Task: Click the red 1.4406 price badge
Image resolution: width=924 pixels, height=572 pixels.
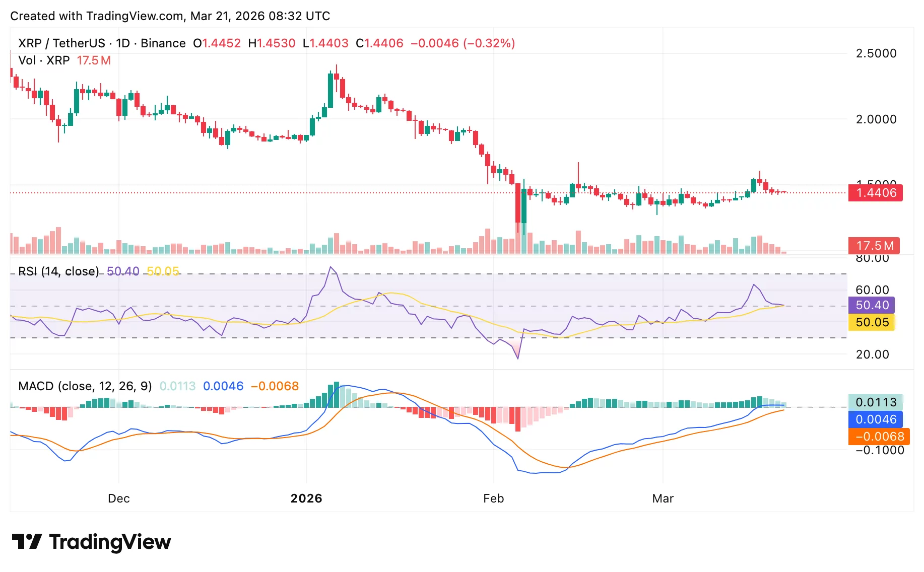Action: pos(875,193)
